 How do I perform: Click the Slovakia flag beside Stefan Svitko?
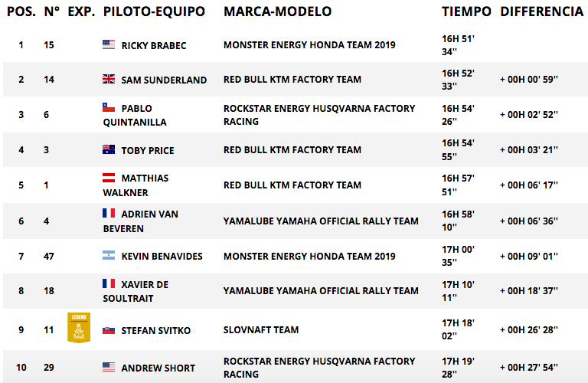pyautogui.click(x=109, y=330)
